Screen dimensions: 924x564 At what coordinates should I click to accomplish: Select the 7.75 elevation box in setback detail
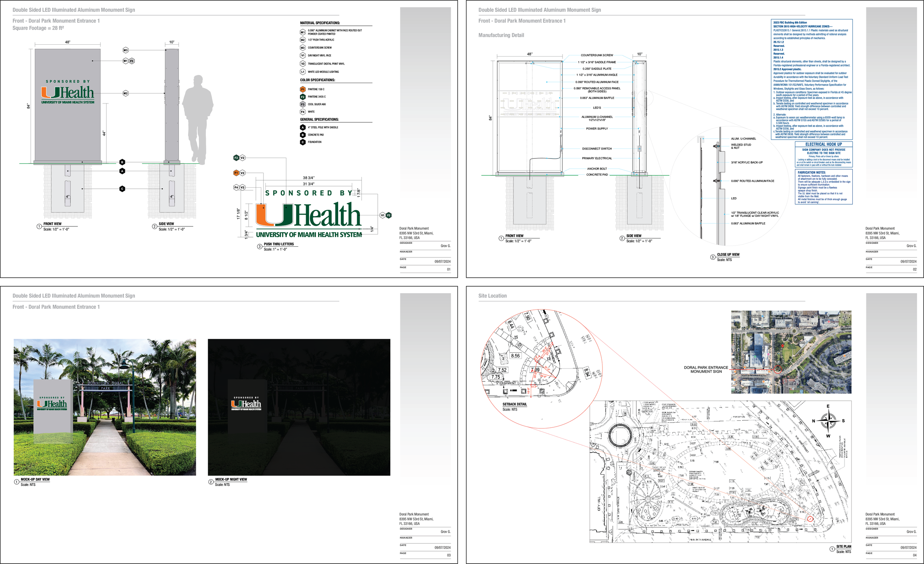click(496, 377)
